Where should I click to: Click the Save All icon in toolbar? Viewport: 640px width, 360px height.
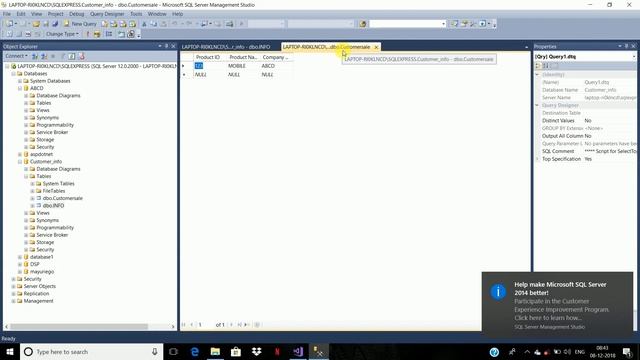point(55,24)
